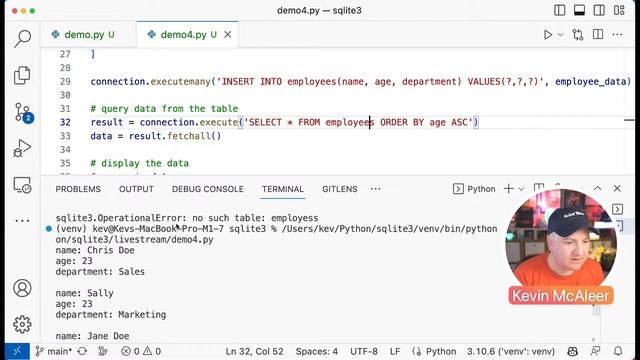Screen dimensions: 640x360
Task: Show errors and warnings count
Action: point(141,351)
